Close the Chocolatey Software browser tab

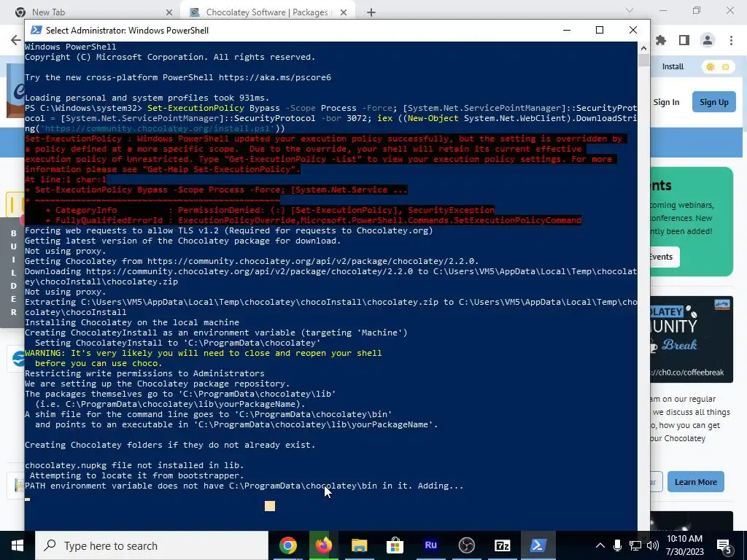344,12
